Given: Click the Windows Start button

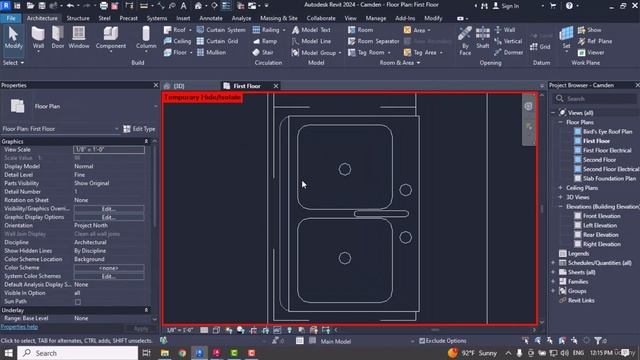Looking at the screenshot, I should (x=8, y=353).
